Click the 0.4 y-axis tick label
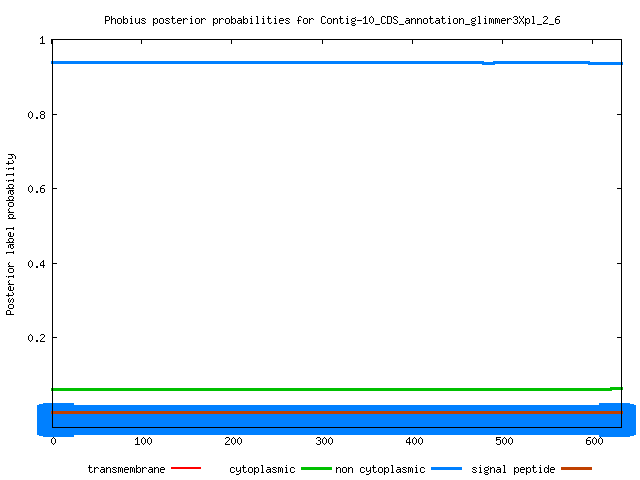 tap(36, 264)
